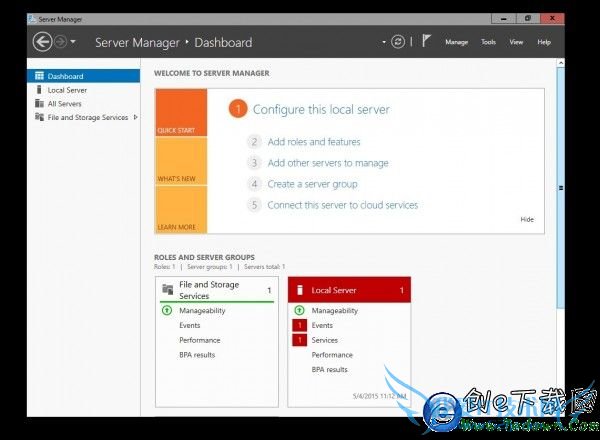Select the What's New tile
This screenshot has width=600, height=440.
click(x=181, y=161)
